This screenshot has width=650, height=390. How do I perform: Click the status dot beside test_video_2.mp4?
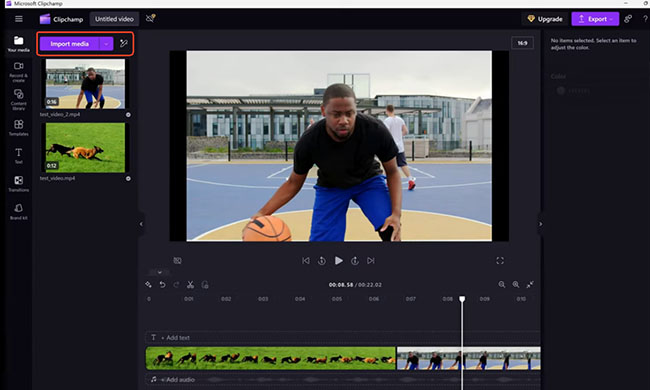click(128, 115)
